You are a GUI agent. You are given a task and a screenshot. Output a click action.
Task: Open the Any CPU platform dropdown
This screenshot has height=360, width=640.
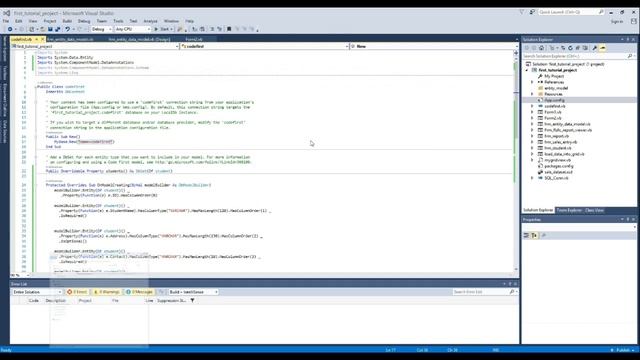click(132, 29)
